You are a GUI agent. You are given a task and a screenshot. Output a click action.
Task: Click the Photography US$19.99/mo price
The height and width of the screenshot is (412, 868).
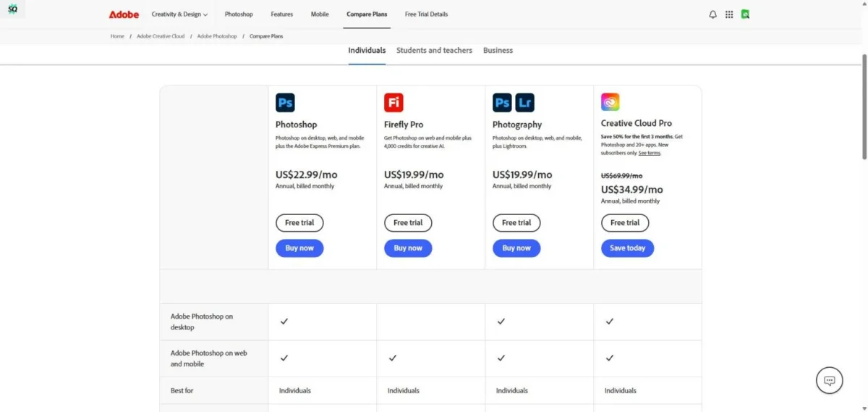tap(522, 175)
